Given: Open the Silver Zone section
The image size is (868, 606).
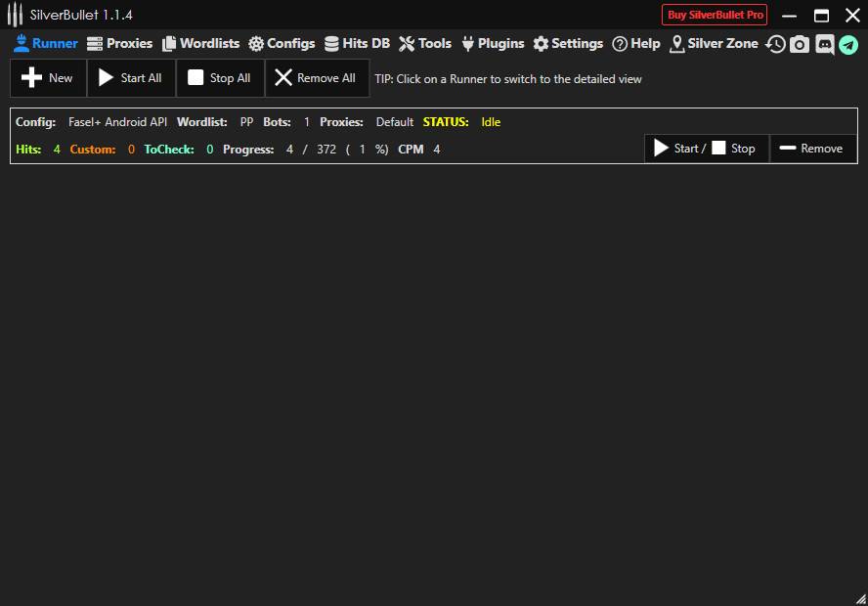Looking at the screenshot, I should click(716, 43).
